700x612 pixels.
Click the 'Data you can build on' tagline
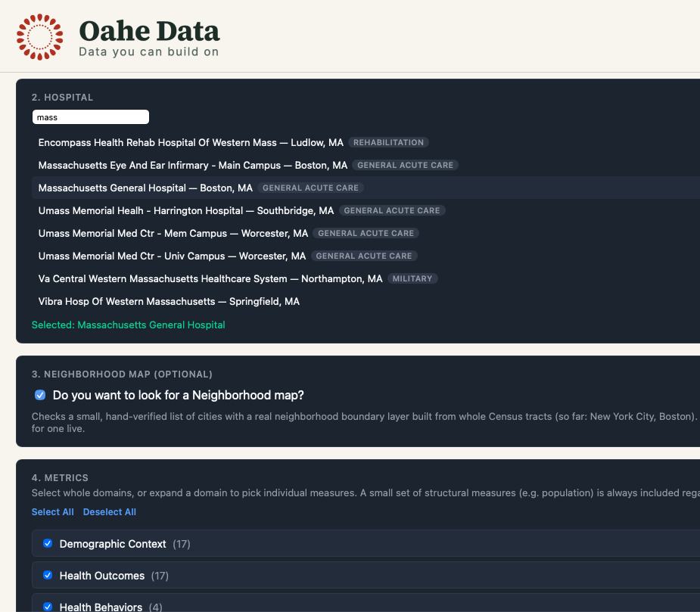pyautogui.click(x=148, y=51)
